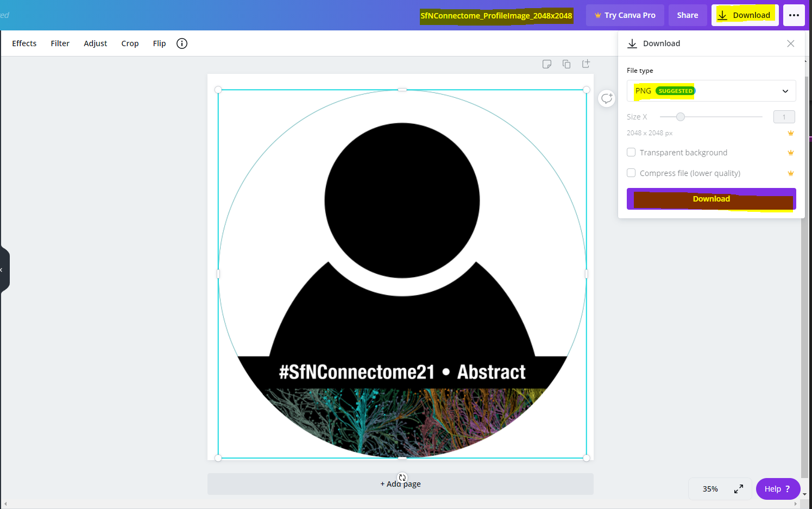Click the Share button
Screen dimensions: 812x509
(688, 15)
